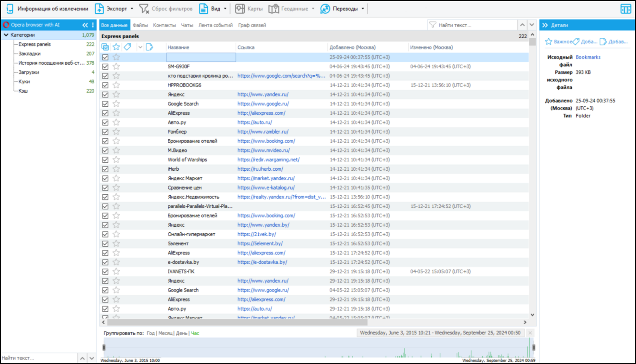Uncheck the 5элемент row checkbox
Viewport: 636px width, 364px height.
point(105,244)
